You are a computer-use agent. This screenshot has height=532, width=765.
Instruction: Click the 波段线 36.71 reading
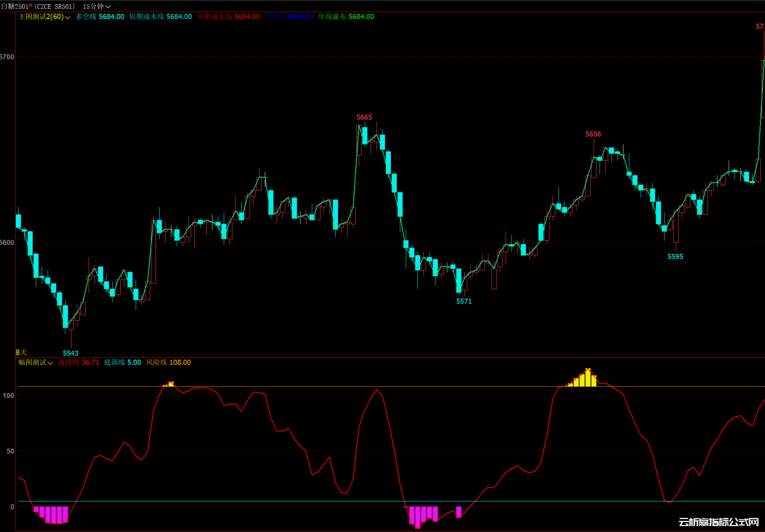click(x=79, y=362)
